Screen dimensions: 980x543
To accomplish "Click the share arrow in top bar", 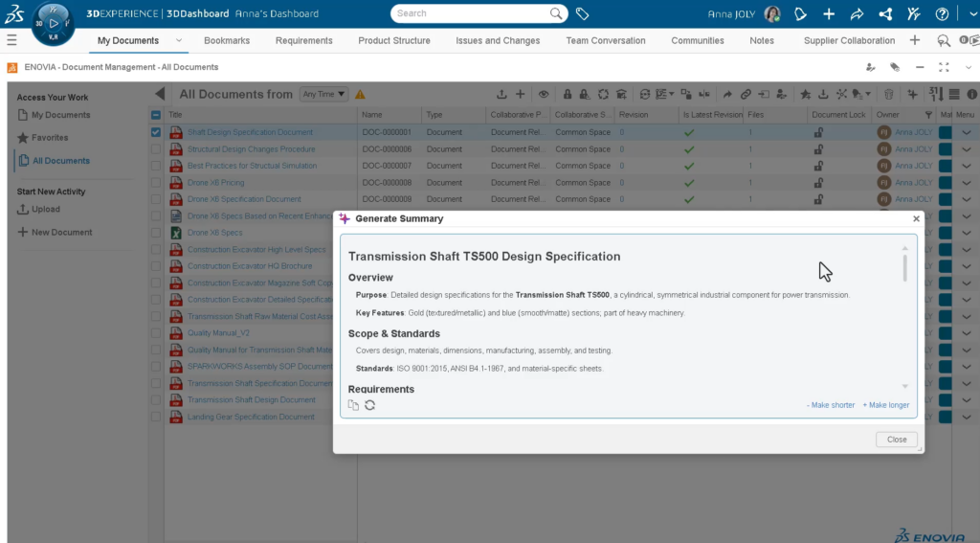I will pos(857,13).
